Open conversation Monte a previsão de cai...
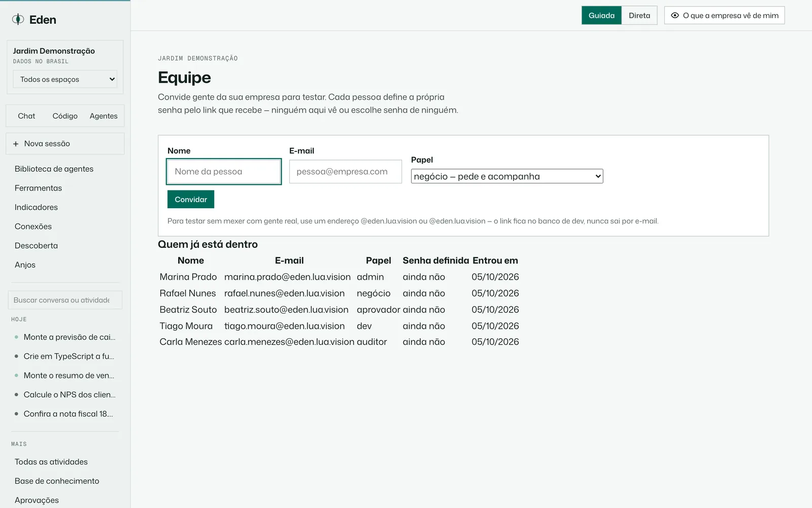 coord(65,337)
